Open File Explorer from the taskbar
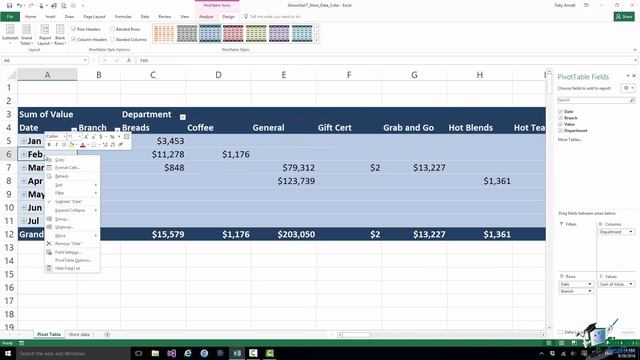Screen dimensions: 640x360 coord(155,353)
